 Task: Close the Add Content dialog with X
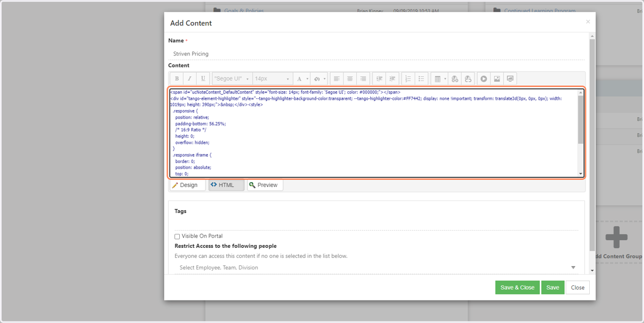pos(588,22)
